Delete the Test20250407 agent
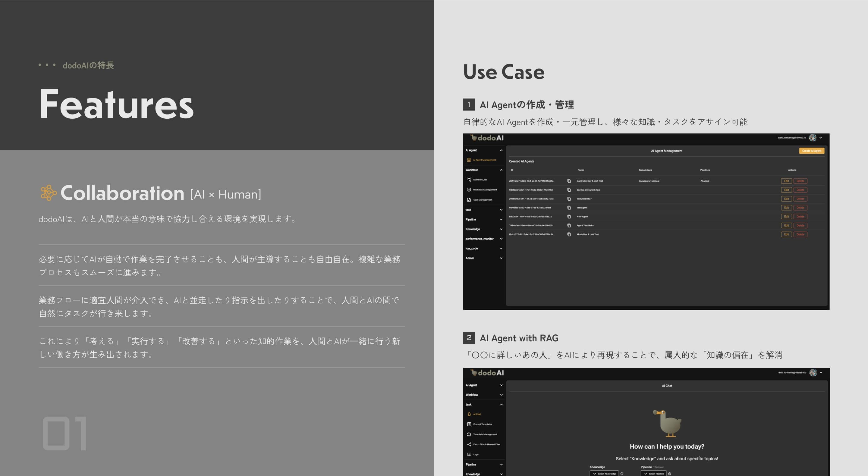The width and height of the screenshot is (868, 476). pos(800,199)
